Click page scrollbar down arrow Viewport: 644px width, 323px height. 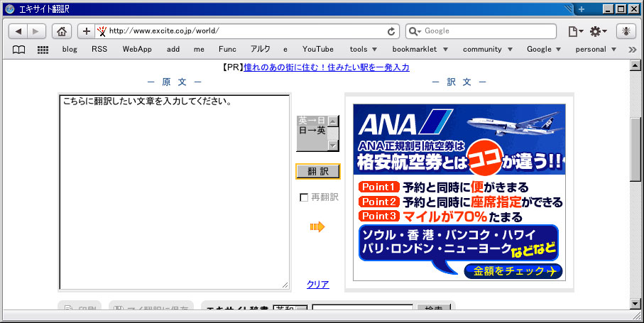pos(635,304)
